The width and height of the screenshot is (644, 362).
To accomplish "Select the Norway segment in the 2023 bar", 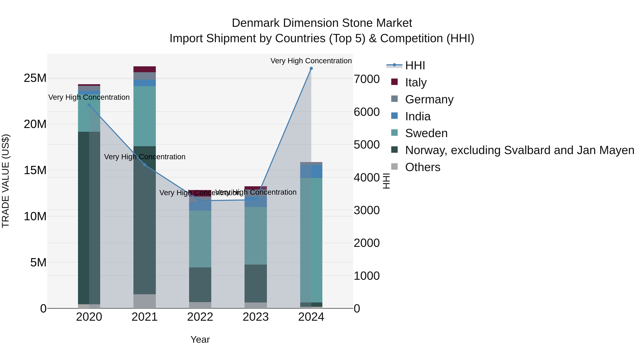I will (255, 284).
